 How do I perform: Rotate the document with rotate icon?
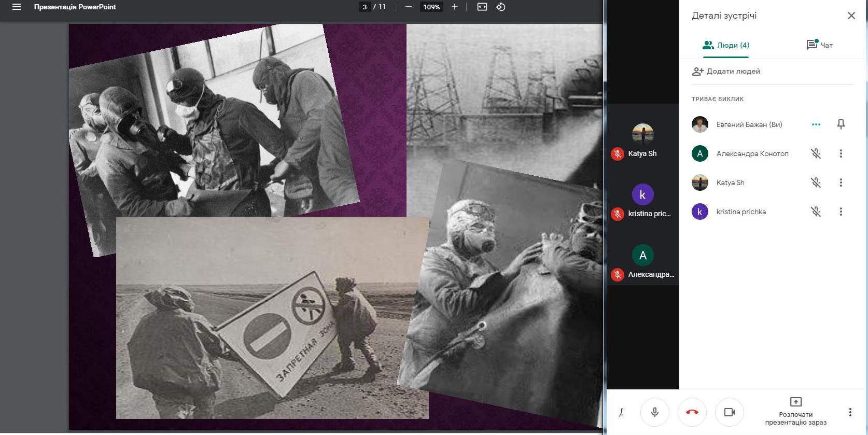click(x=501, y=7)
